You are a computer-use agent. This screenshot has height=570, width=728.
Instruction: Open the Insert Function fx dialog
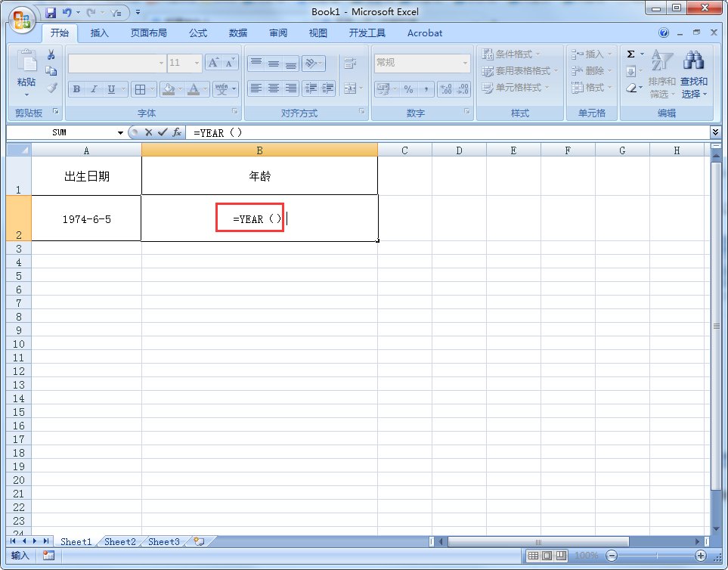coord(176,132)
